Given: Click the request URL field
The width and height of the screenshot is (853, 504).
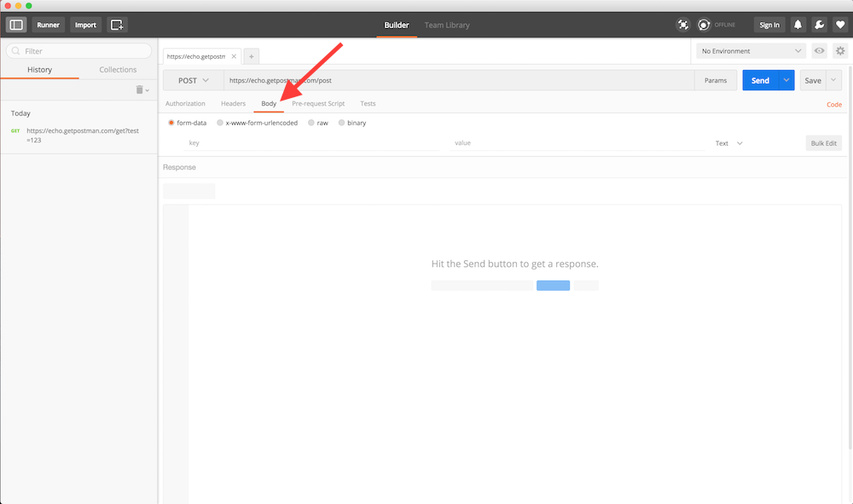Looking at the screenshot, I should [x=459, y=80].
